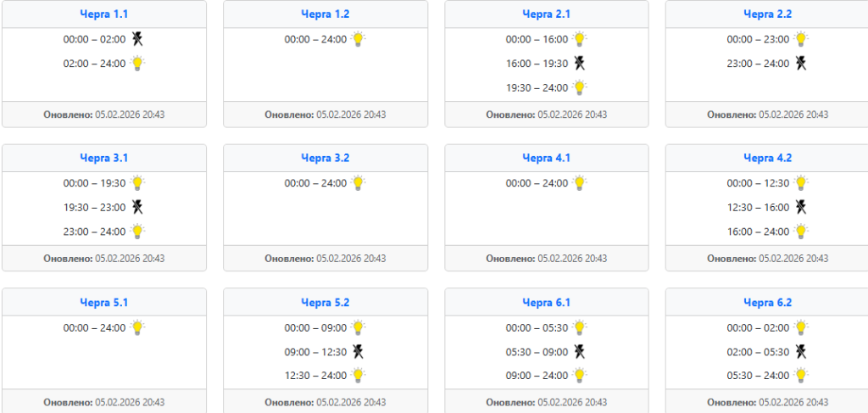
Task: Click power-off icon at 16:00–19:30 in Черга 2.1
Action: (x=580, y=63)
